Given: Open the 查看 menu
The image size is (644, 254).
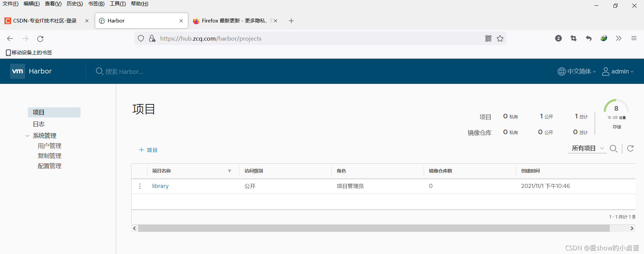Looking at the screenshot, I should pyautogui.click(x=53, y=4).
